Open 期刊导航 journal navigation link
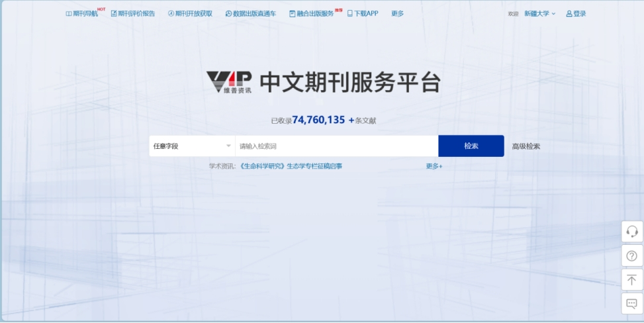This screenshot has width=644, height=323. 85,13
